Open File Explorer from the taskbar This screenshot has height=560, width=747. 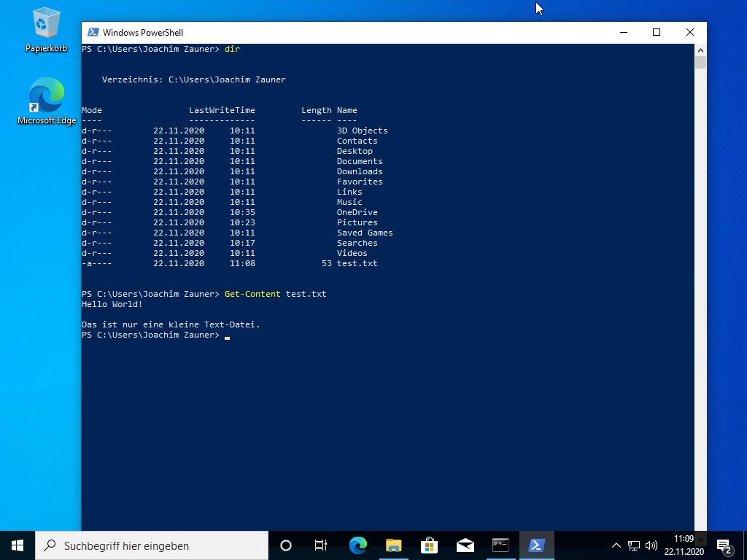pyautogui.click(x=393, y=545)
